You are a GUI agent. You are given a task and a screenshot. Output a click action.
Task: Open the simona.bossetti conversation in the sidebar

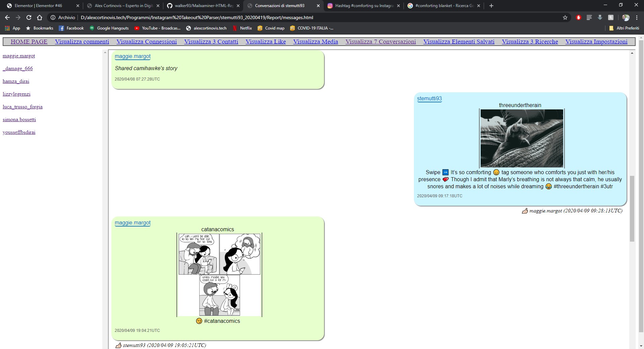[x=19, y=119]
